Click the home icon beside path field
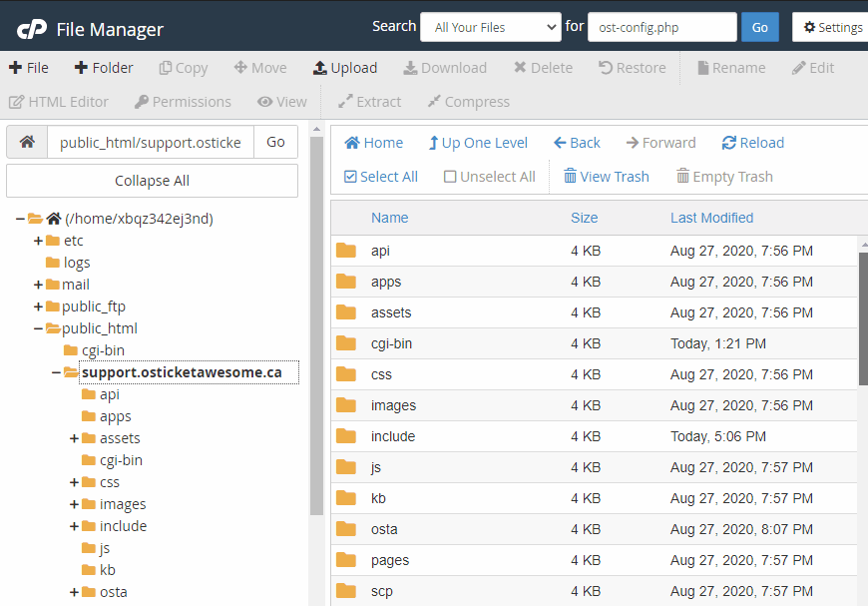Viewport: 868px width, 606px height. point(27,143)
